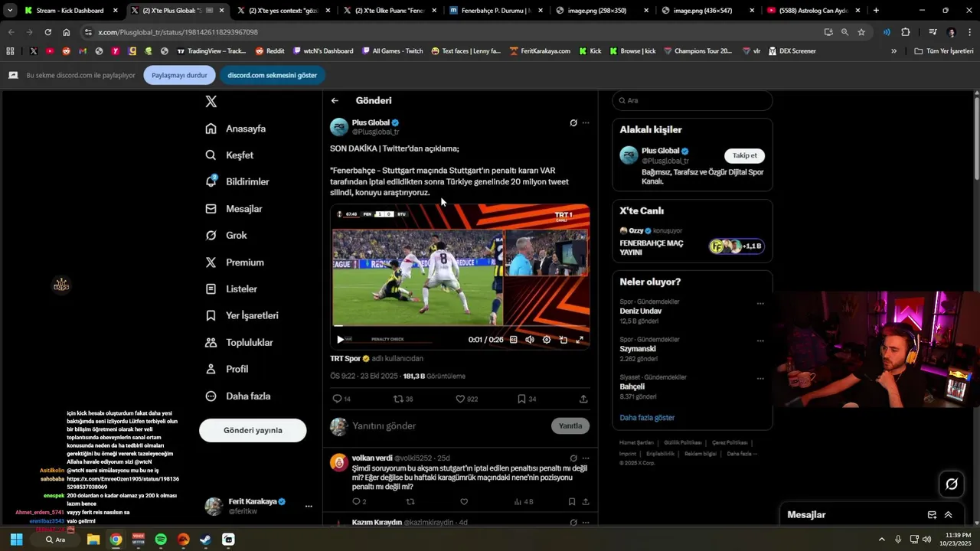Screen dimensions: 980x551
Task: Open the more options menu on Plus Global's post
Action: pyautogui.click(x=586, y=122)
